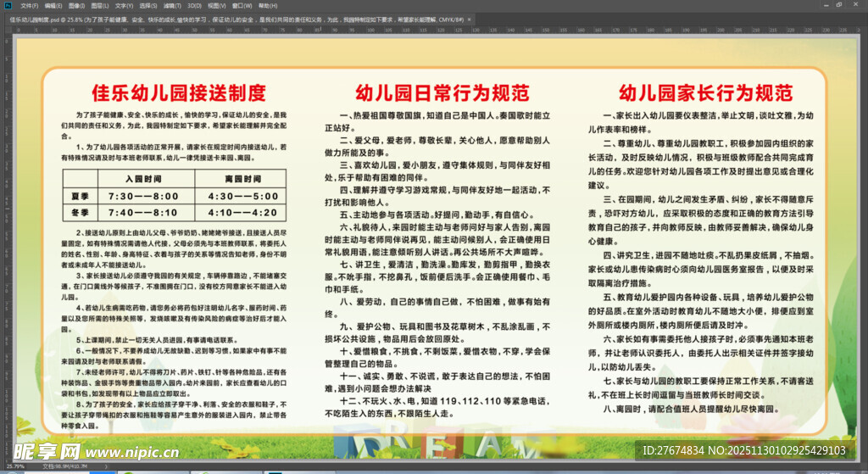Open the 3D(D) menu

tap(194, 6)
